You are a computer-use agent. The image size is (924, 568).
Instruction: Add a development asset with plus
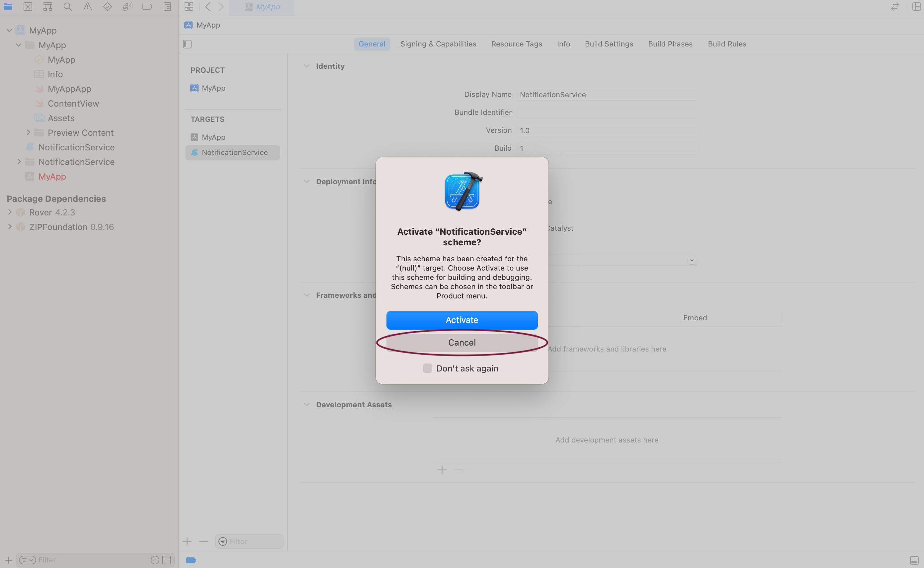tap(442, 470)
